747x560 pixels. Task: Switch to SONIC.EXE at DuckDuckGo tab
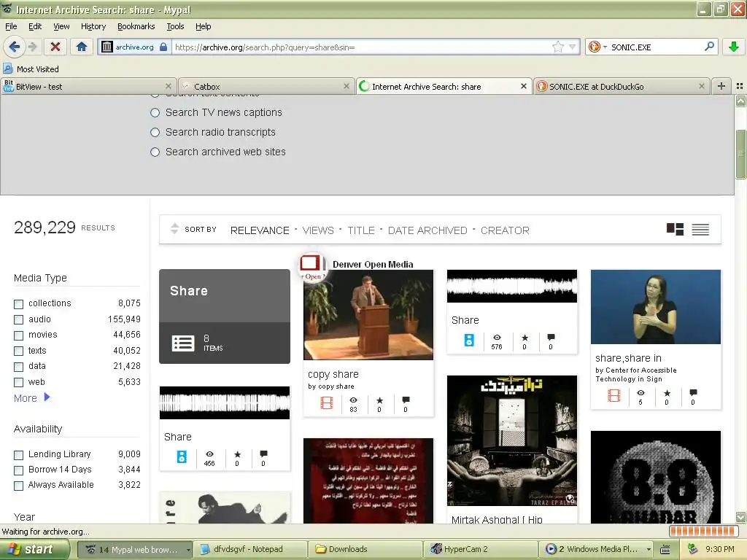point(622,86)
